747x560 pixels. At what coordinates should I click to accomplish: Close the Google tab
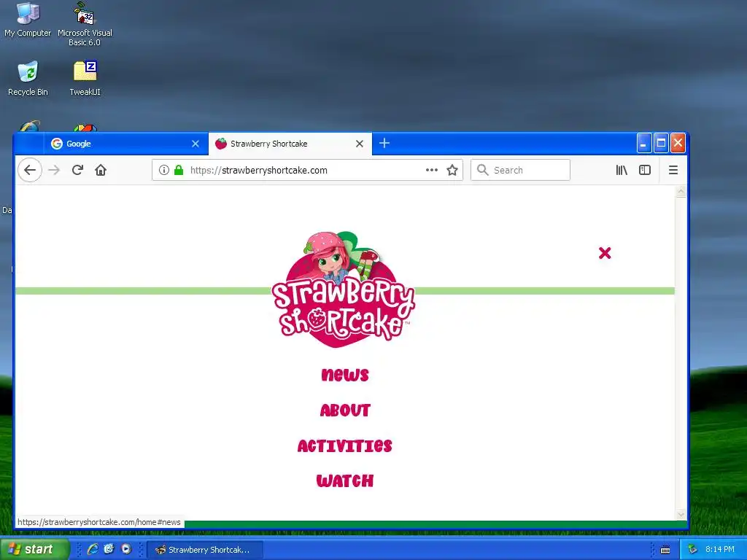click(x=196, y=144)
